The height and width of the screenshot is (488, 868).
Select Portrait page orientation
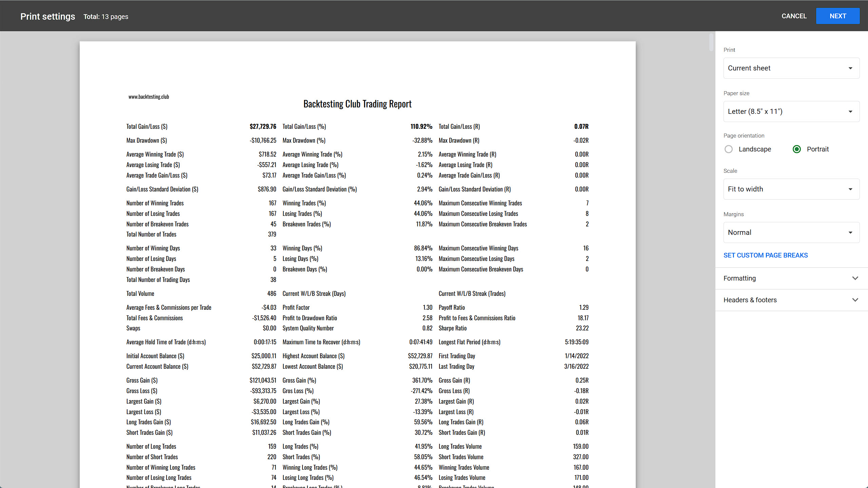tap(797, 149)
